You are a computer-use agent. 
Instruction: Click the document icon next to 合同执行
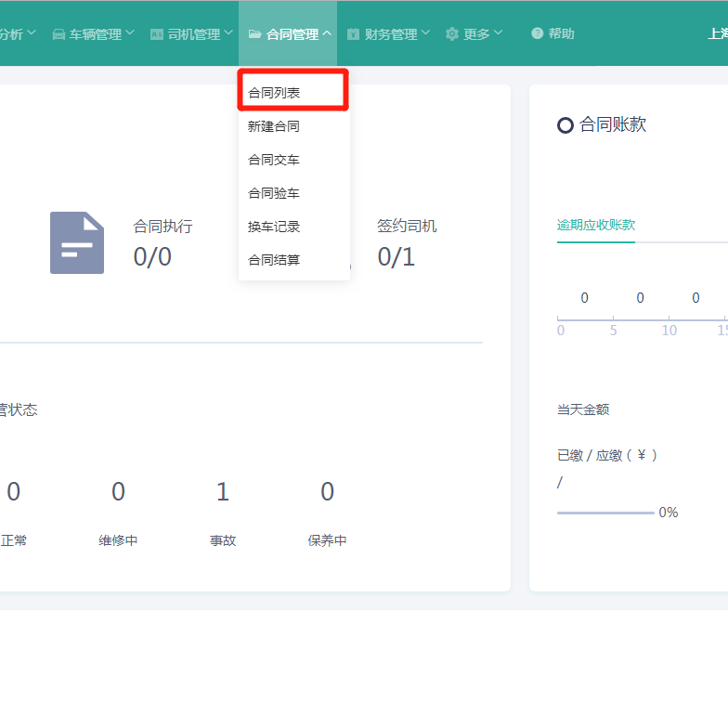click(77, 243)
